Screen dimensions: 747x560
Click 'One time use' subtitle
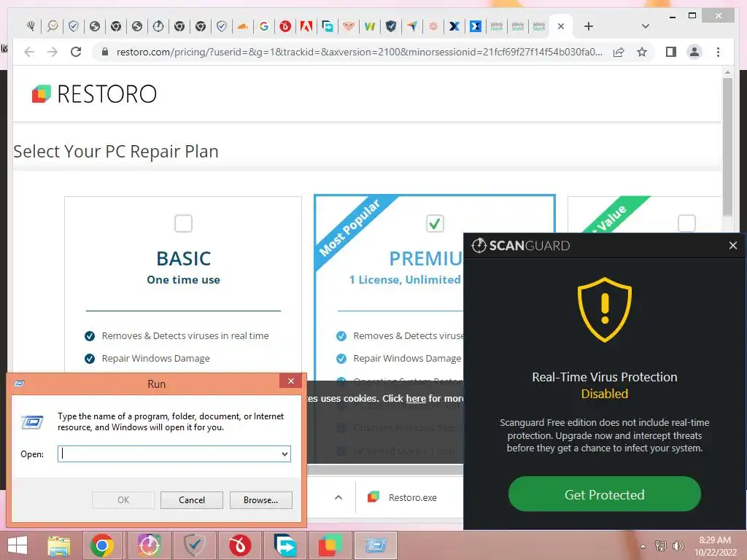coord(183,280)
